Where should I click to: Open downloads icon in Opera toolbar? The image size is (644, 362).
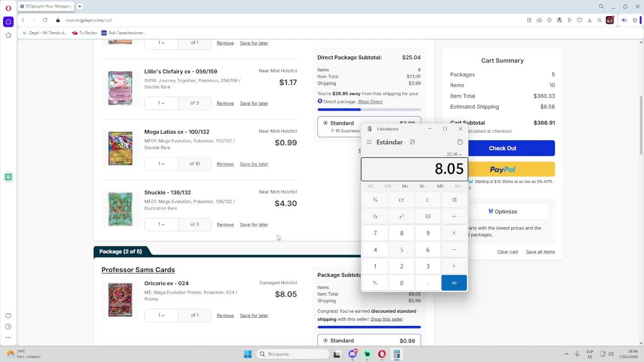[x=589, y=20]
